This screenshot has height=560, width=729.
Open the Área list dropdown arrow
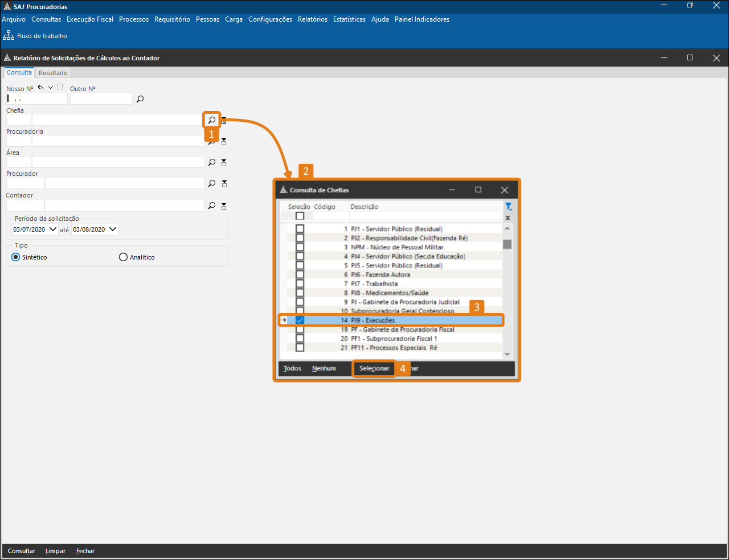tap(224, 162)
